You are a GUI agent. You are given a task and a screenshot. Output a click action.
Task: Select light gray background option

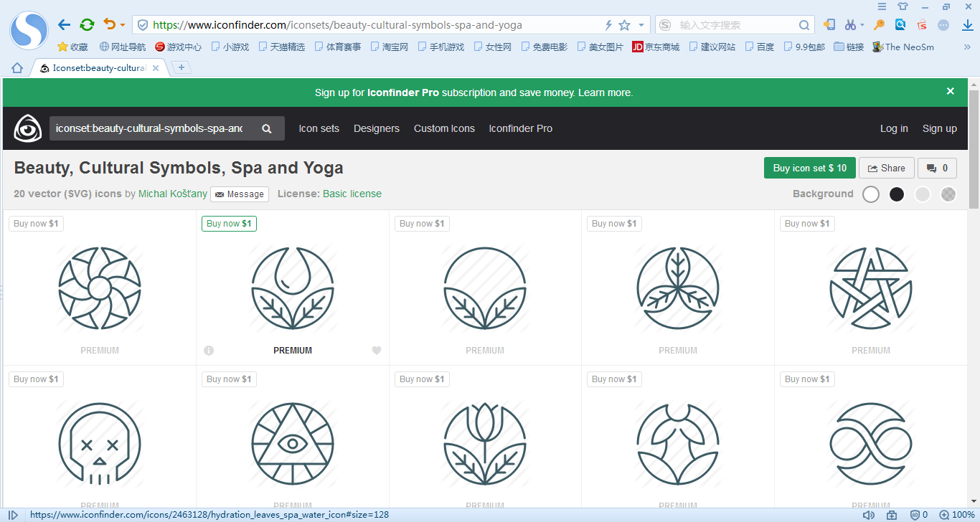click(x=923, y=194)
